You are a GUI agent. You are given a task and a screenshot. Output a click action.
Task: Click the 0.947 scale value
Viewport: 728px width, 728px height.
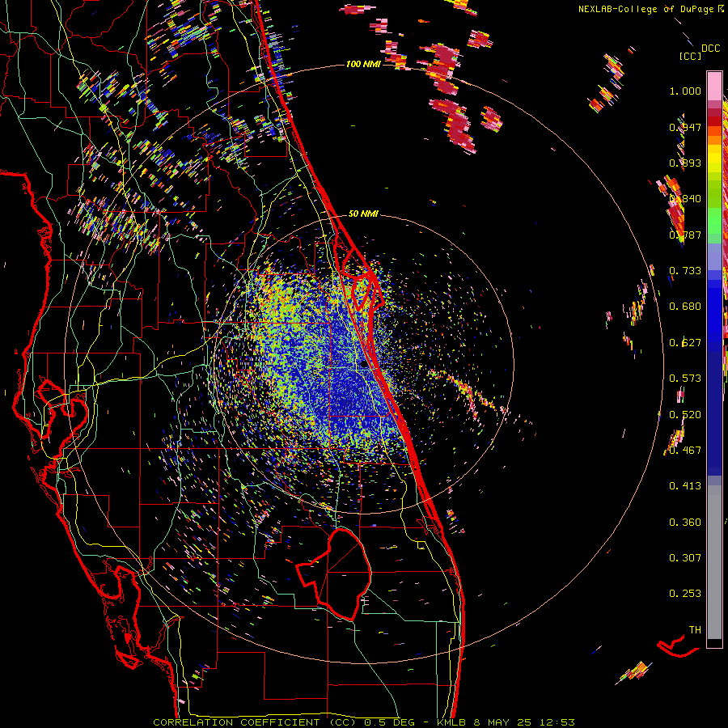click(685, 127)
